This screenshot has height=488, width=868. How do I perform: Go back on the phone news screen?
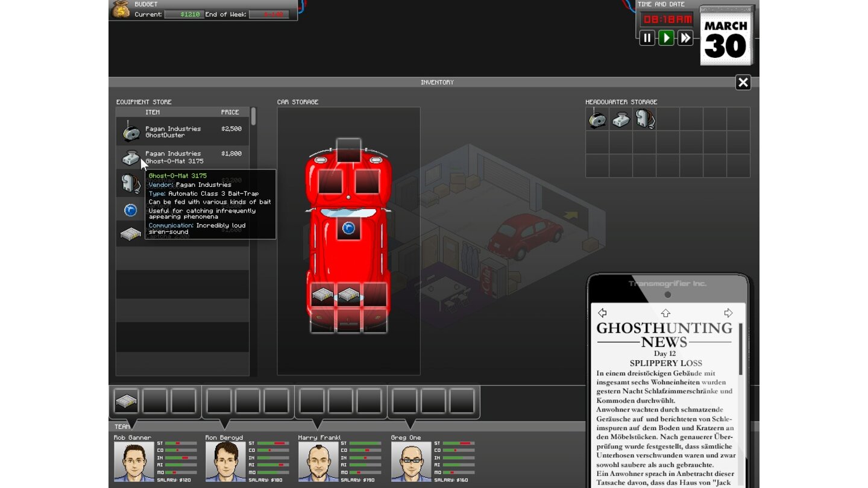click(602, 313)
